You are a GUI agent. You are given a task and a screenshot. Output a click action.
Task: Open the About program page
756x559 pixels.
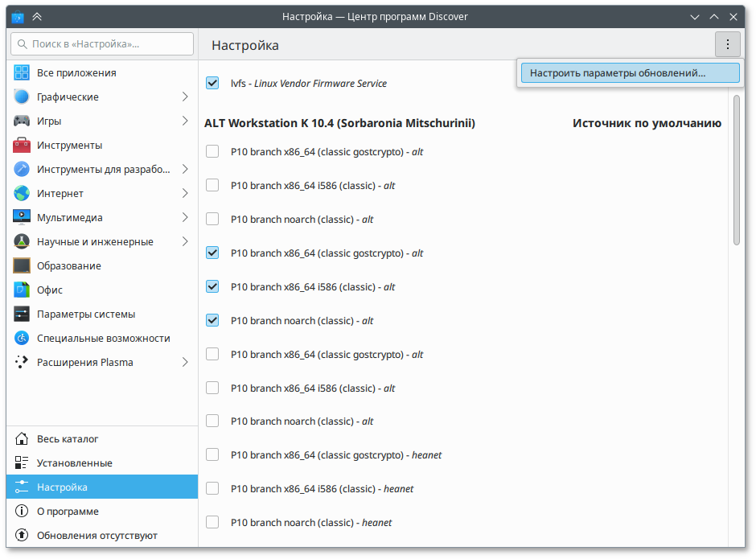tap(68, 512)
